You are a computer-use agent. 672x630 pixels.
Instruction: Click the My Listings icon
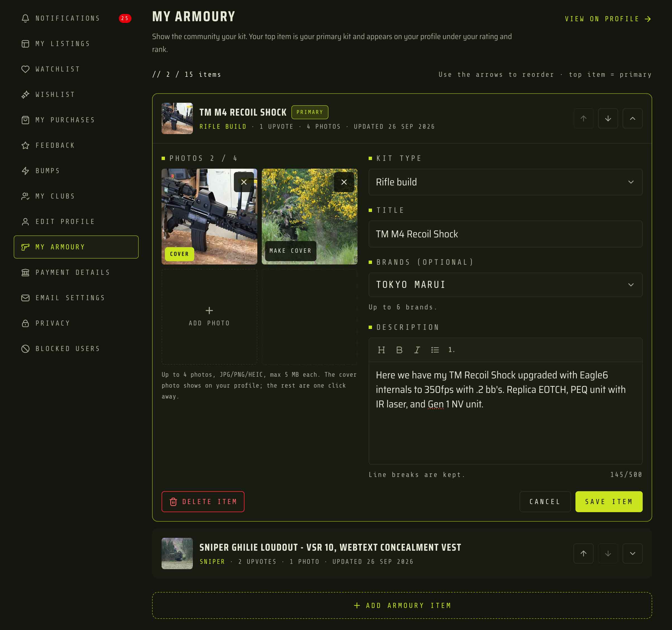pos(25,44)
